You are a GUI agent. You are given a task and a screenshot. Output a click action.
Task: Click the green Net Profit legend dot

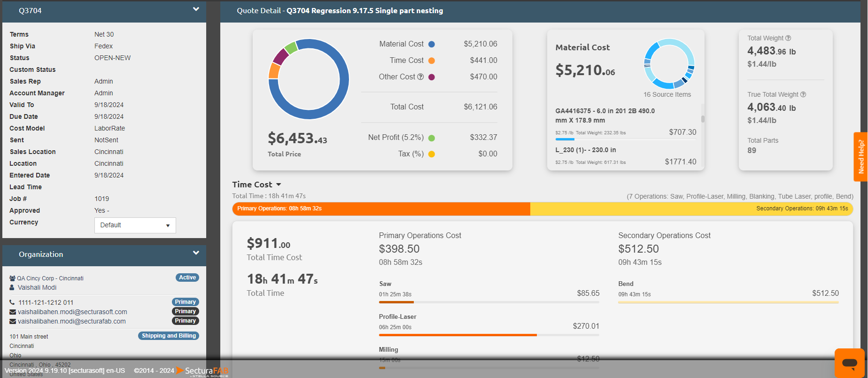pos(432,138)
